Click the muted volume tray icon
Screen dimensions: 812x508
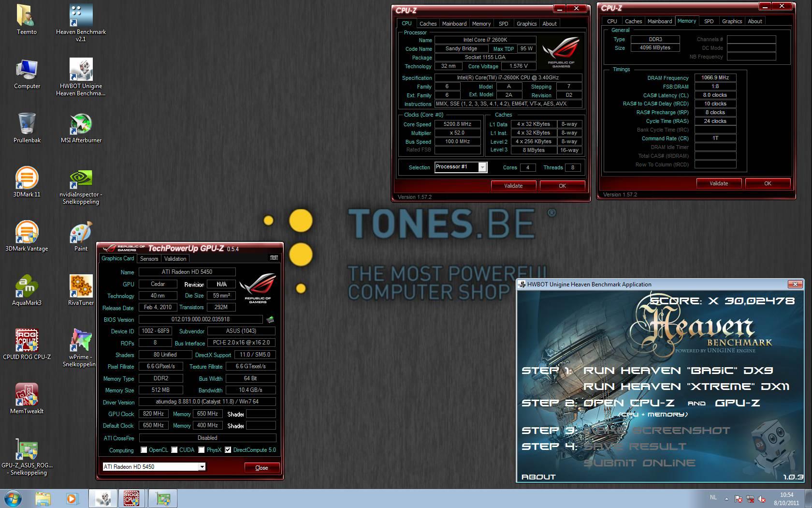tap(762, 499)
